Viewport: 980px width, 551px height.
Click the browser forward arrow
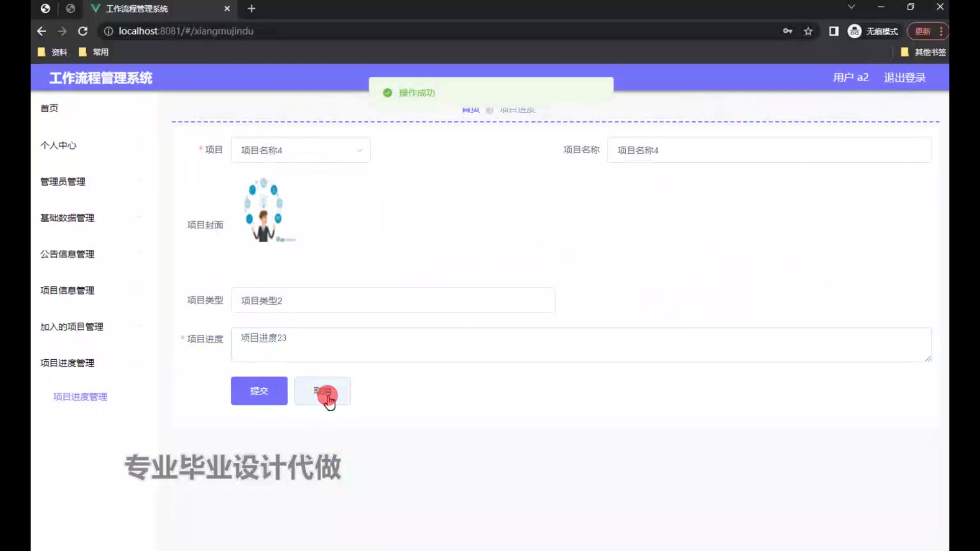[x=62, y=31]
